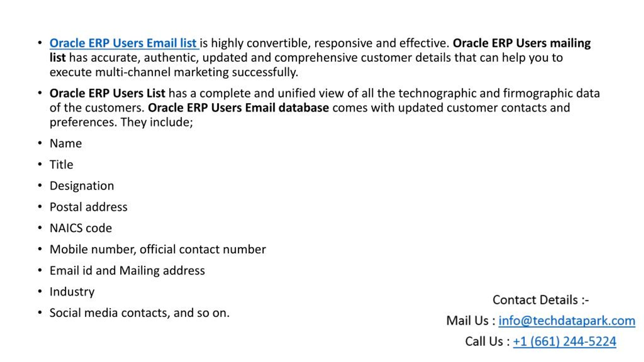Select the 'Designation' bullet item
This screenshot has width=644, height=362.
click(x=82, y=186)
